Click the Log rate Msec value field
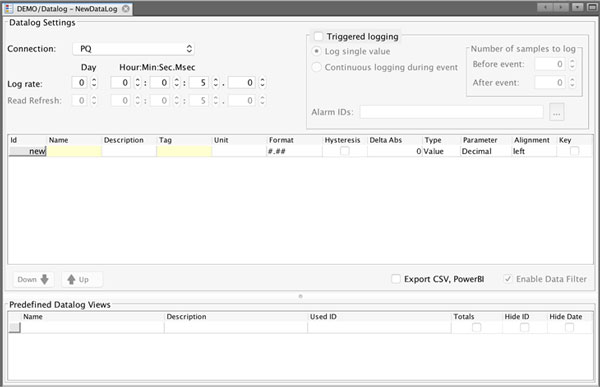600x387 pixels. point(242,83)
